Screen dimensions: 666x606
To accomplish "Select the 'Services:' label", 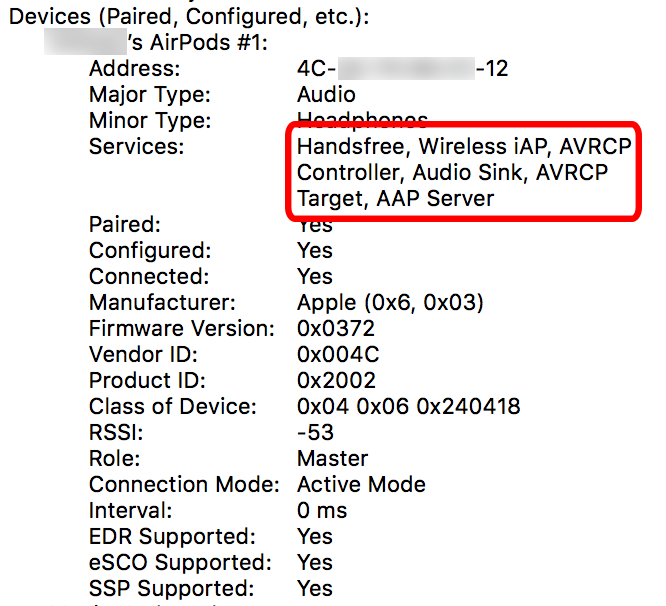I will pyautogui.click(x=136, y=147).
